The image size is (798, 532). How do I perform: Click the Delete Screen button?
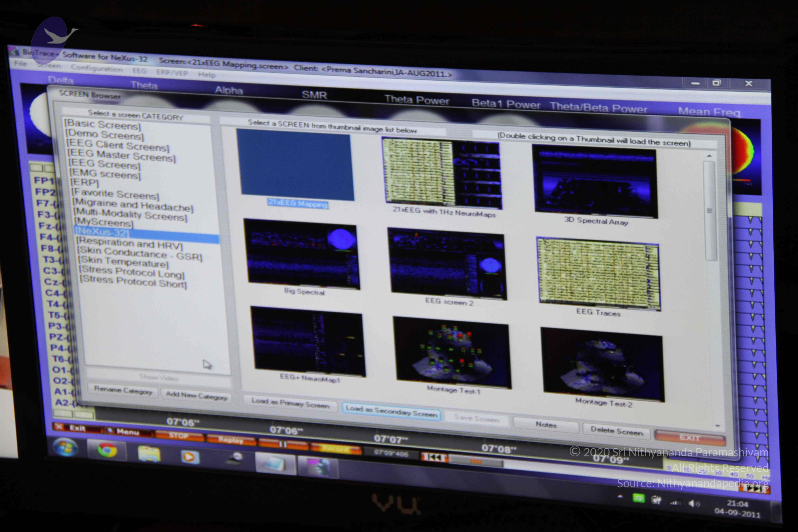(616, 432)
